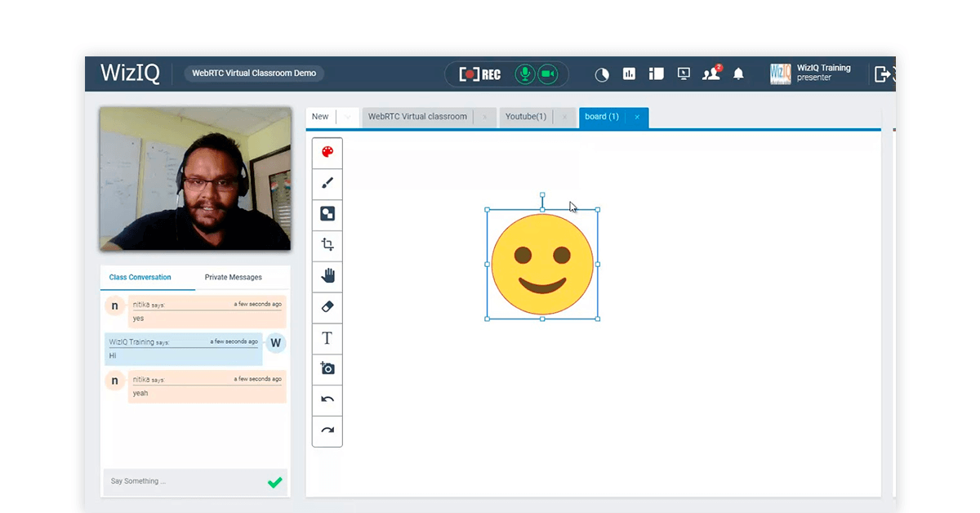The width and height of the screenshot is (980, 513).
Task: Select the eraser tool
Action: point(327,306)
